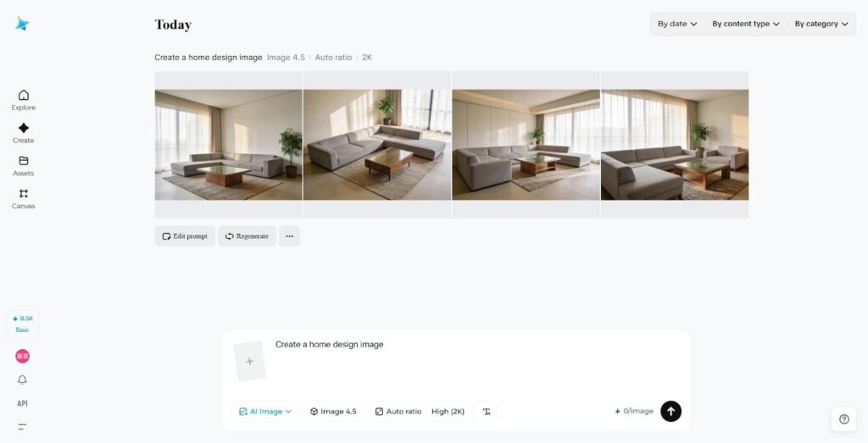This screenshot has width=868, height=443.
Task: Select the Image 4.5 model selector
Action: (x=333, y=412)
